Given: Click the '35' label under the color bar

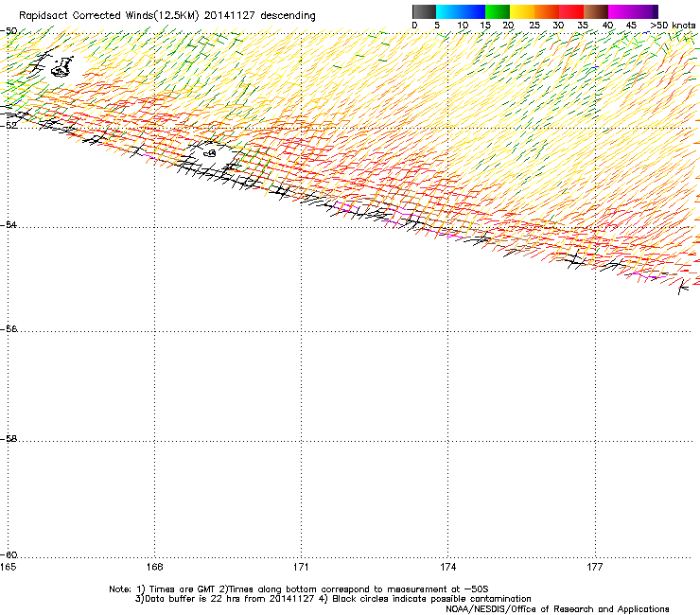Looking at the screenshot, I should pos(583,26).
